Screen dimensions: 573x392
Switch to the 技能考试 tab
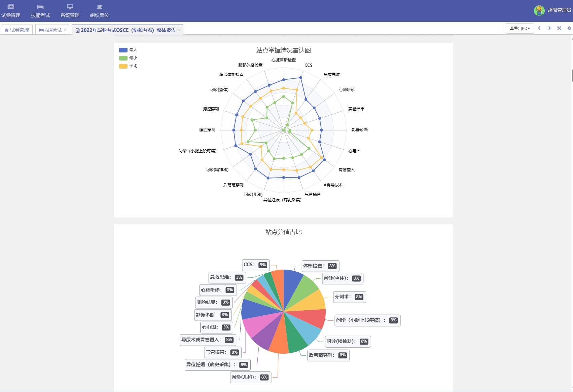click(50, 30)
